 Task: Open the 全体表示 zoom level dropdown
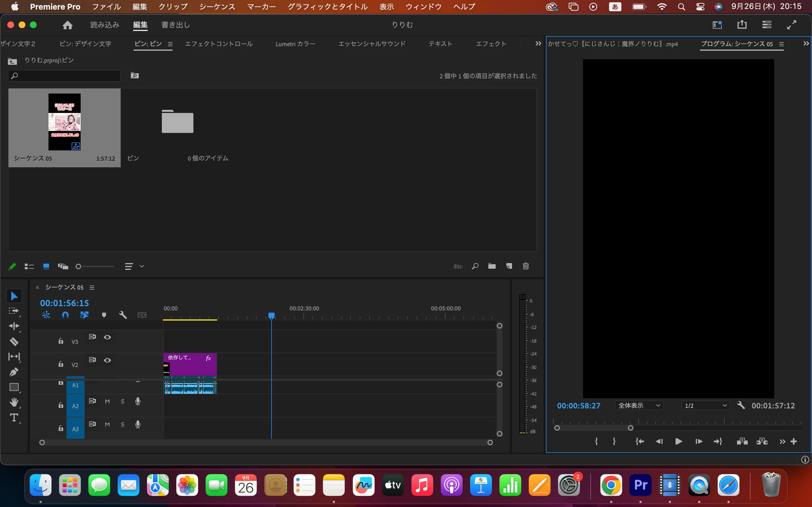coord(639,406)
